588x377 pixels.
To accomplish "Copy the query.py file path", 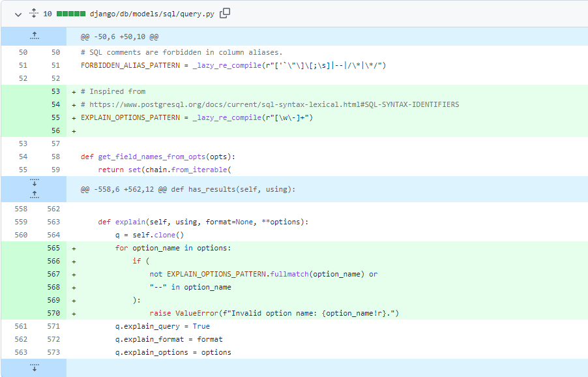I will pyautogui.click(x=225, y=13).
